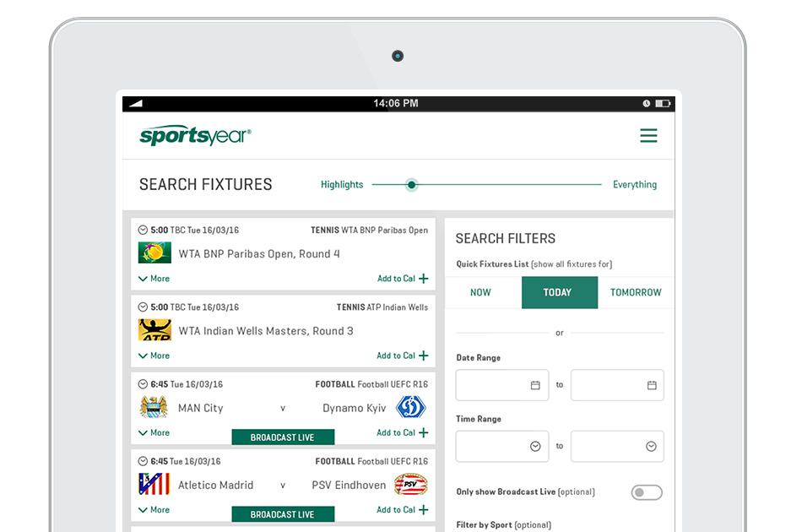Select the NOW quick fixtures tab
The image size is (802, 532).
click(480, 292)
